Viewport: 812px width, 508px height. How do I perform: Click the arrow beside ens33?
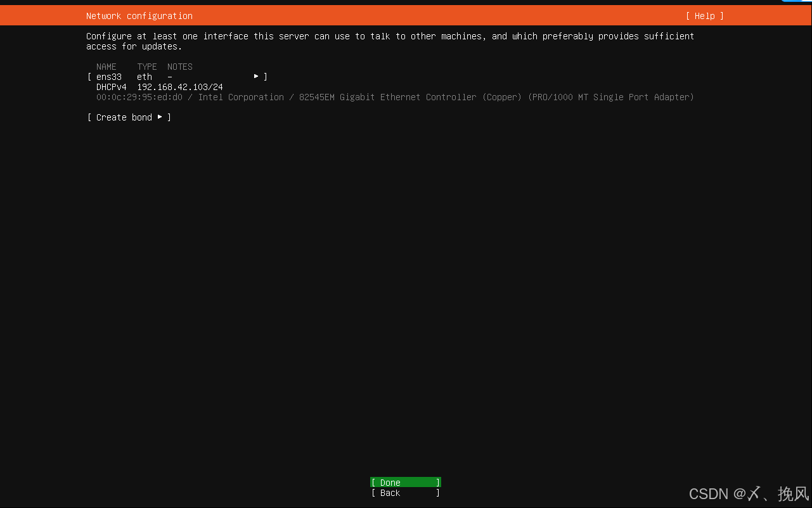(257, 76)
